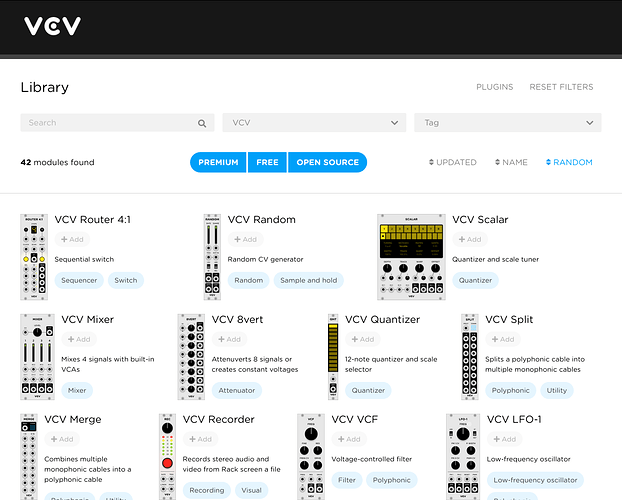622x500 pixels.
Task: Select the Quantizer tag under VCV Scalar
Action: tap(475, 281)
